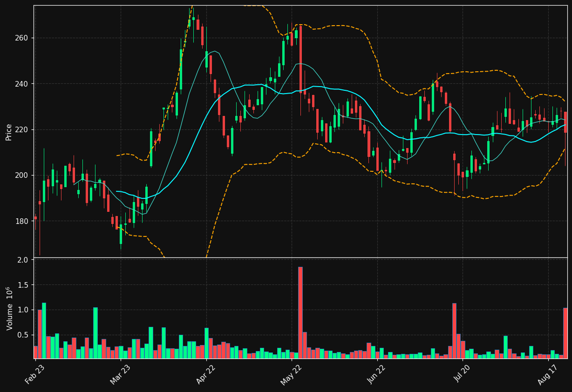Click the Jun 22 date label
The image size is (572, 392).
point(377,375)
